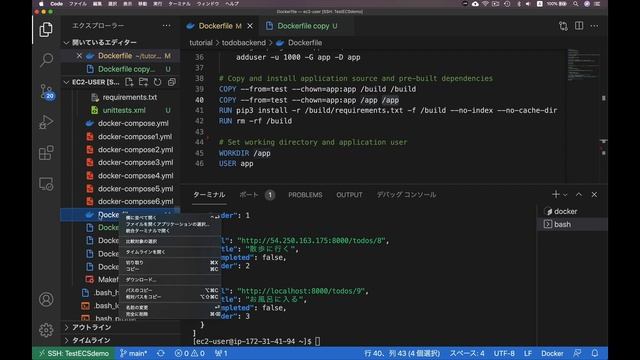Click the editor minimap
Screen dimensions: 640x360
(583, 116)
